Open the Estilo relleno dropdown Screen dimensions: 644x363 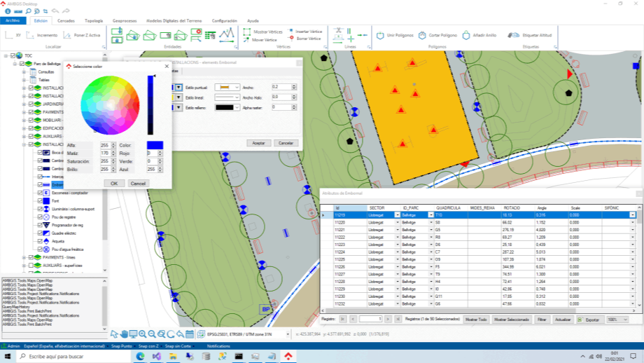238,107
